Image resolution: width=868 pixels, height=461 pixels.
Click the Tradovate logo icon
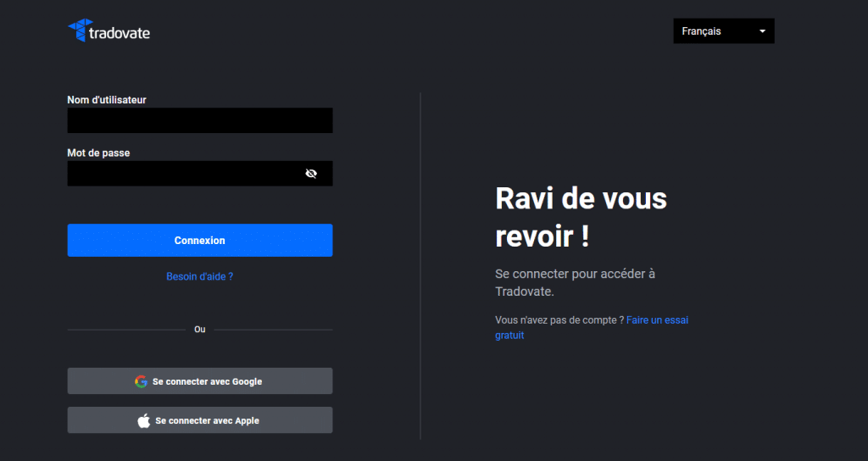click(x=77, y=31)
